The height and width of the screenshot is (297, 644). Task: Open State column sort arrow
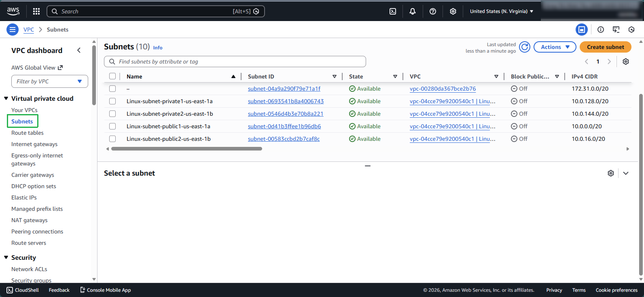395,76
